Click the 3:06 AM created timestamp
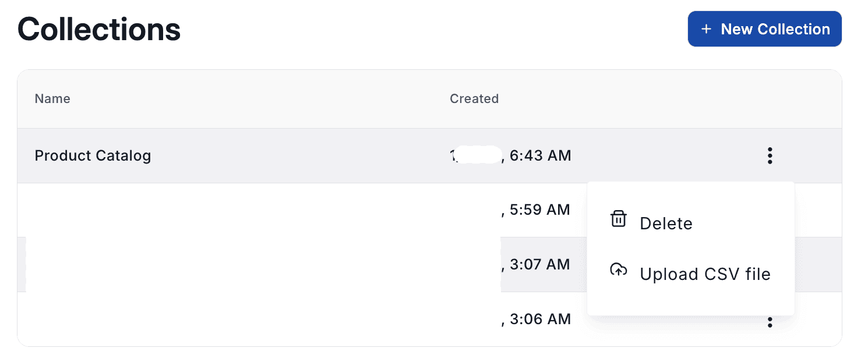The width and height of the screenshot is (868, 362). [x=539, y=319]
